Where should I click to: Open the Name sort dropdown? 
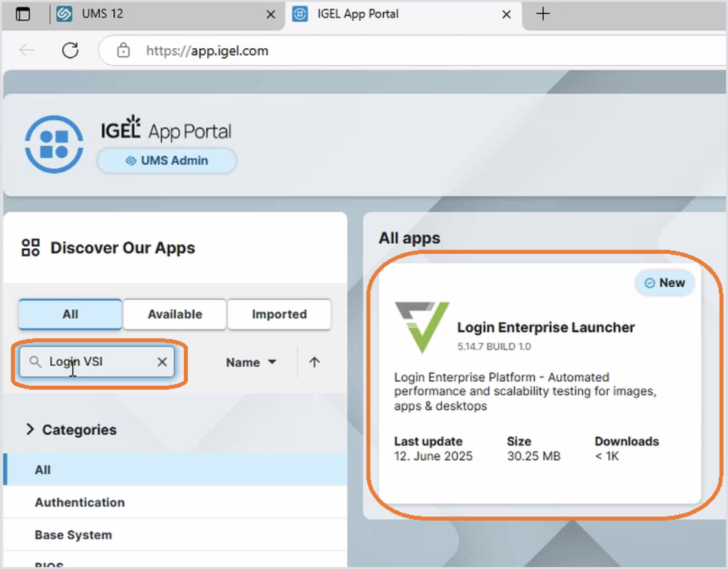pyautogui.click(x=251, y=363)
